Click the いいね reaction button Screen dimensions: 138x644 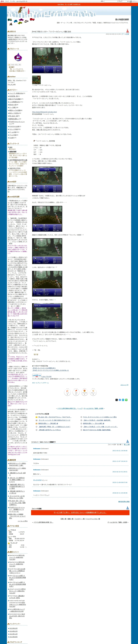pos(67,392)
